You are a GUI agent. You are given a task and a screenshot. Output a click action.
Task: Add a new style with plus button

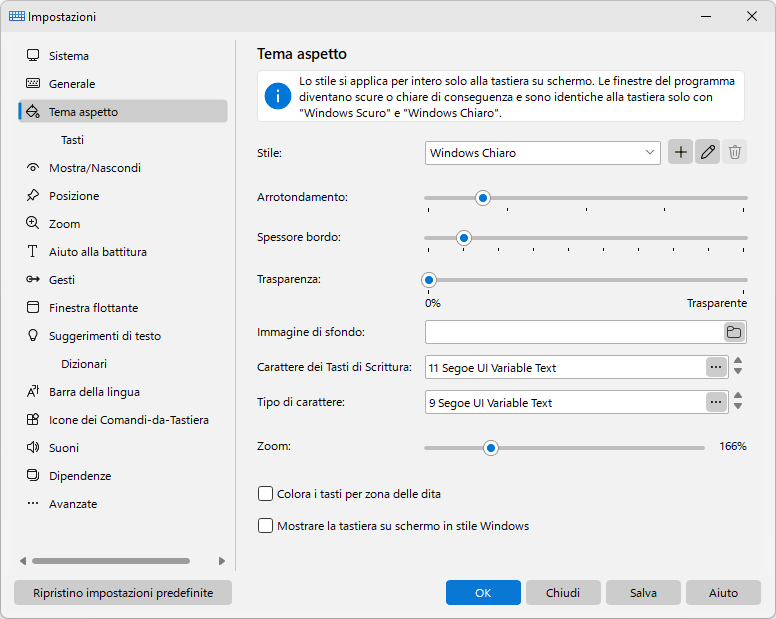[x=680, y=152]
